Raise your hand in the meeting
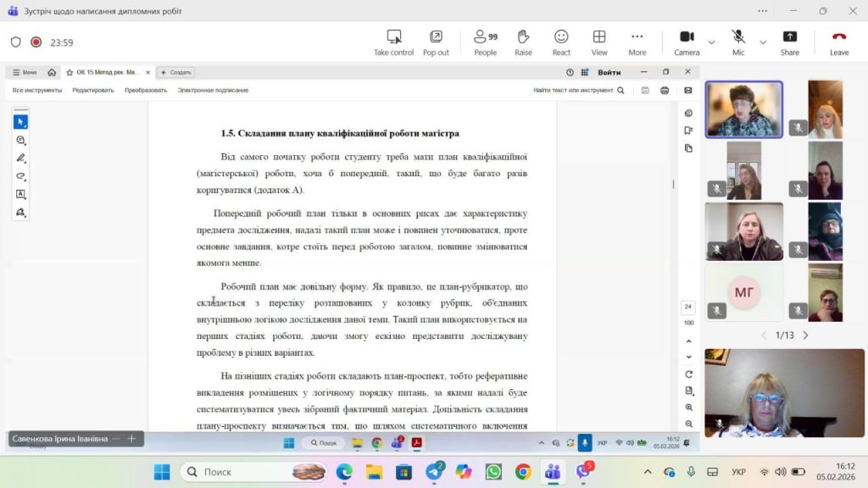Screen dimensions: 868x488 (x=523, y=42)
